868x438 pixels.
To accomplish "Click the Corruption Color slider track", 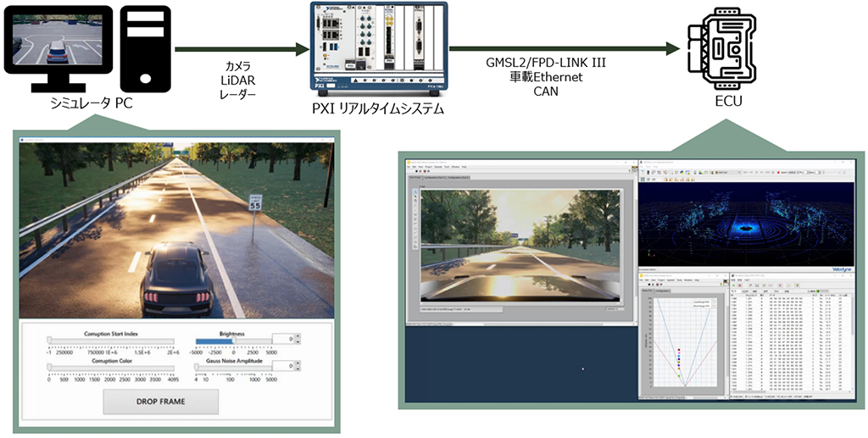I will point(112,368).
